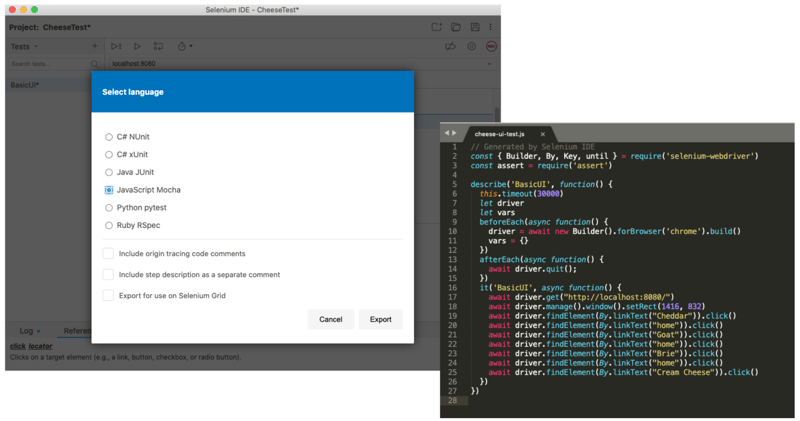Click the pause on exceptions icon
This screenshot has width=800, height=421.
[x=471, y=46]
